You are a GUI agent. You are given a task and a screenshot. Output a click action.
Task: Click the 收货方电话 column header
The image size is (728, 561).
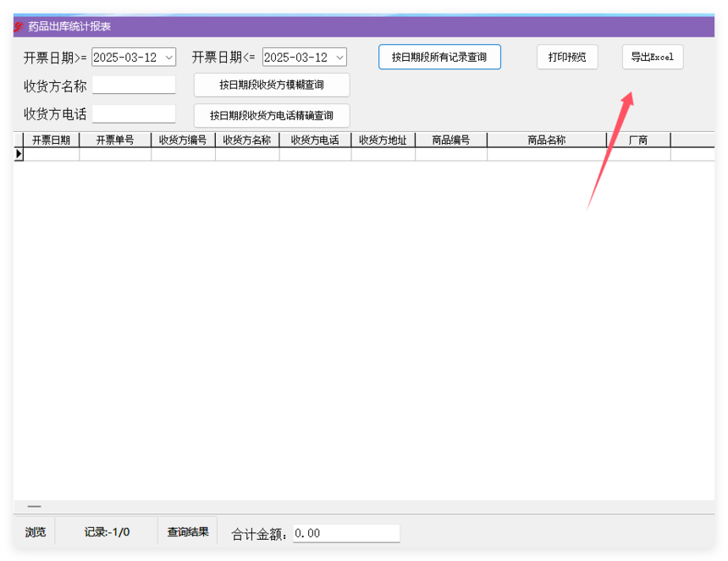click(315, 140)
